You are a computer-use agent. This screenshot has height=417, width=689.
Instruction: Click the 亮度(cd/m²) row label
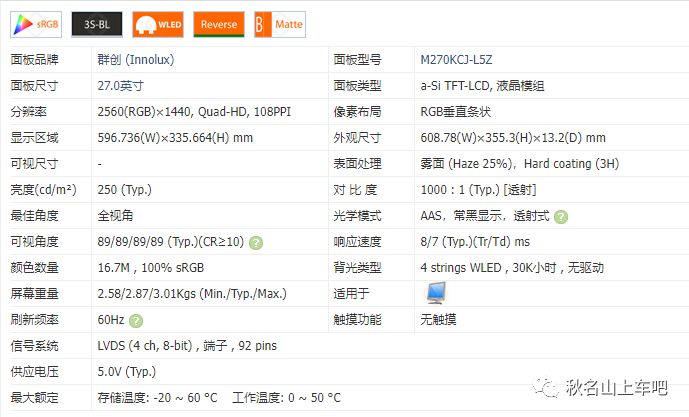(x=44, y=189)
